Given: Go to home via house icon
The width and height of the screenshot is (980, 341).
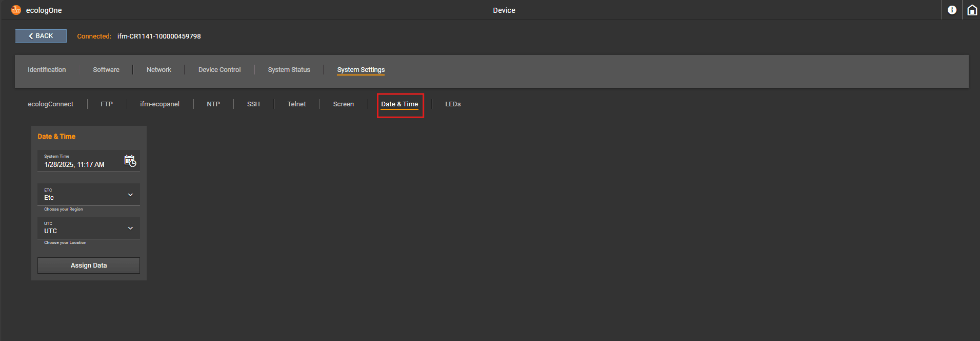Looking at the screenshot, I should [x=972, y=10].
